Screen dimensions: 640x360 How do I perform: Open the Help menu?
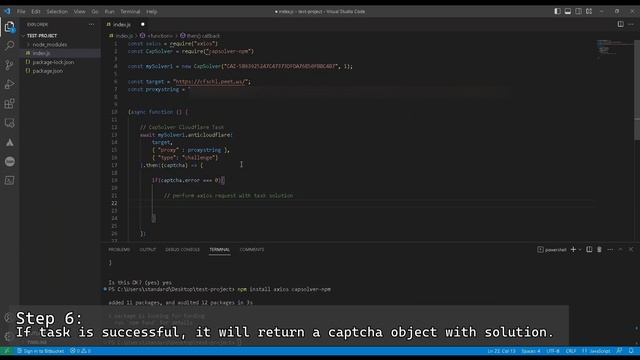tap(152, 11)
